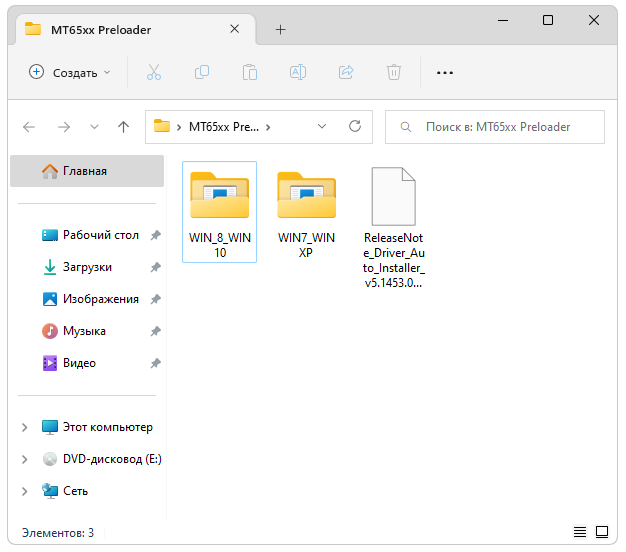Screen dimensions: 626x552
Task: Click the Создать new item button
Action: tap(69, 72)
